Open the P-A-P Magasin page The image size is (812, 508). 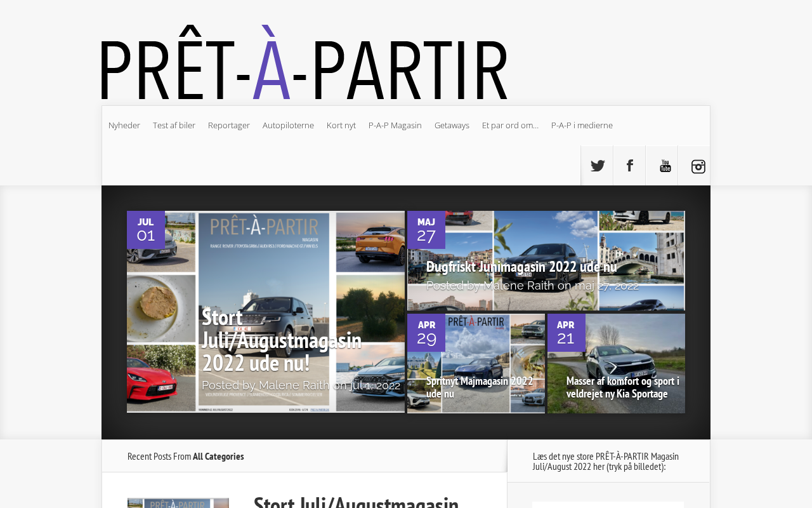tap(395, 125)
